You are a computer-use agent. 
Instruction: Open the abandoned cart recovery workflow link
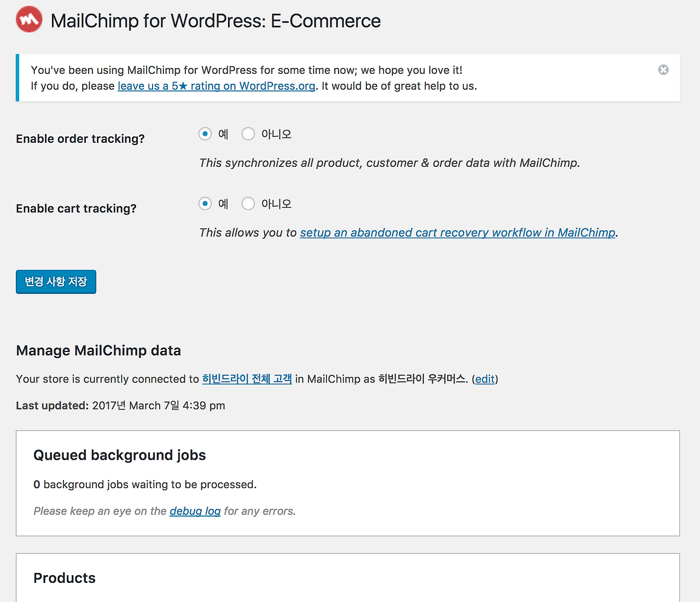458,233
